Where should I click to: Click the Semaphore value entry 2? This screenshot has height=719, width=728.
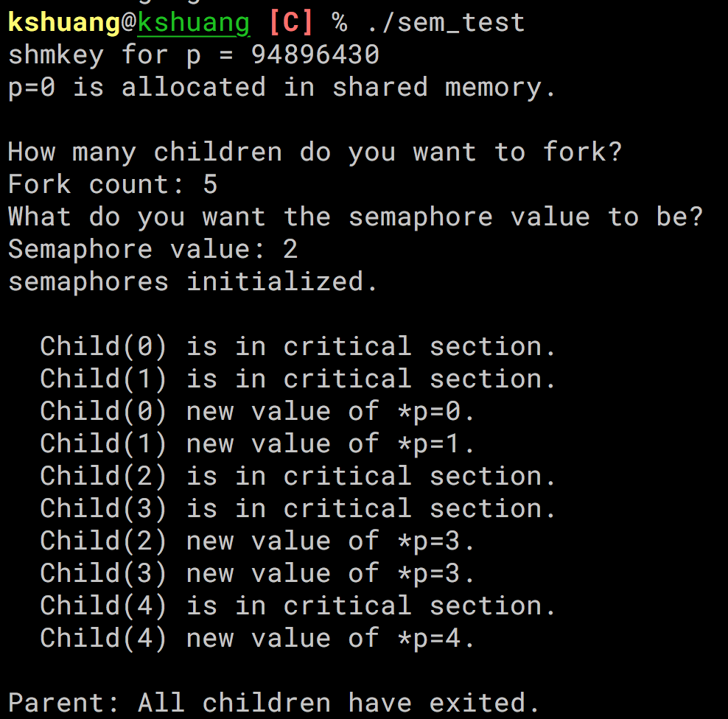(290, 250)
